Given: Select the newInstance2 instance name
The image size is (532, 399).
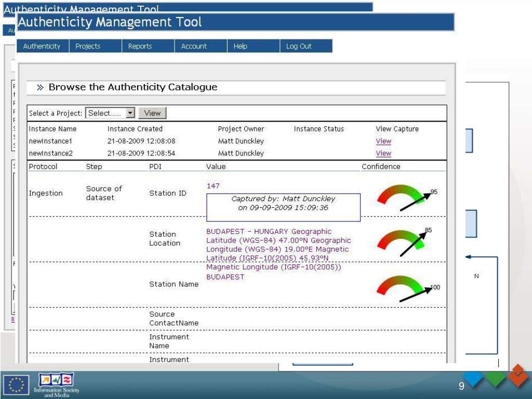Looking at the screenshot, I should coord(50,153).
